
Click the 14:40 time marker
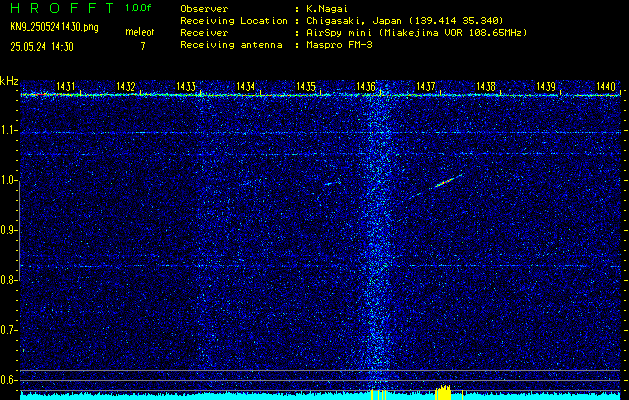(606, 86)
